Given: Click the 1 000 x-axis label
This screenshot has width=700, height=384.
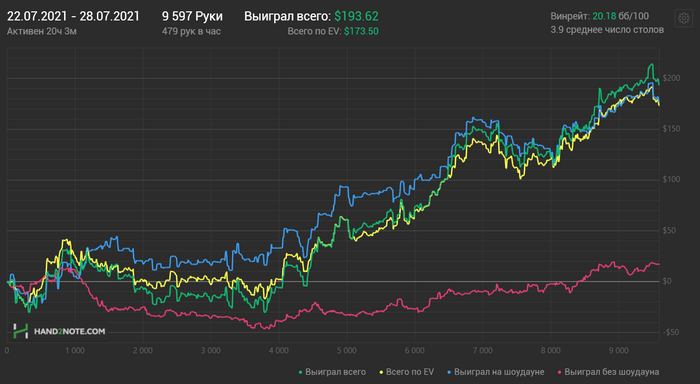Looking at the screenshot, I should [75, 351].
